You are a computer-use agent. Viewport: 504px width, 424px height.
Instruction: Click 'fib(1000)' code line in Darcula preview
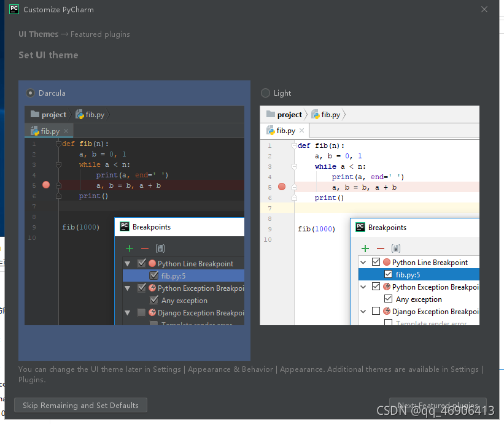click(x=80, y=227)
